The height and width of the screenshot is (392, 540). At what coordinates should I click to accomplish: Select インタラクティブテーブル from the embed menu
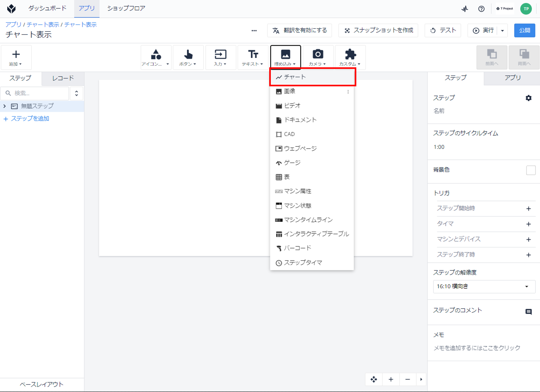click(312, 234)
